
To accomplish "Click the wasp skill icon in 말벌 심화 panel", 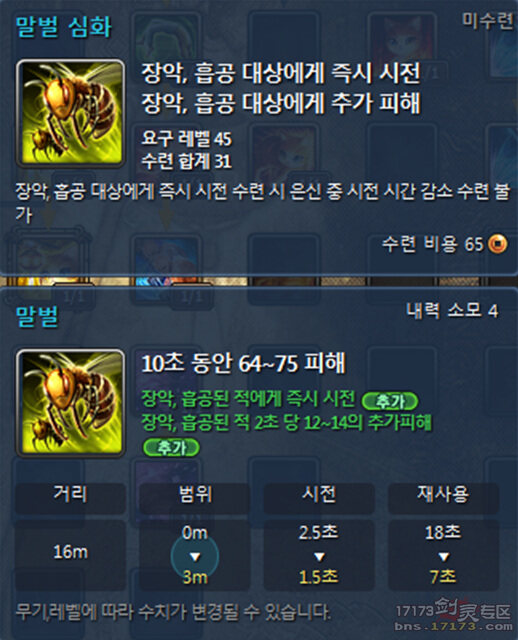I will click(71, 113).
